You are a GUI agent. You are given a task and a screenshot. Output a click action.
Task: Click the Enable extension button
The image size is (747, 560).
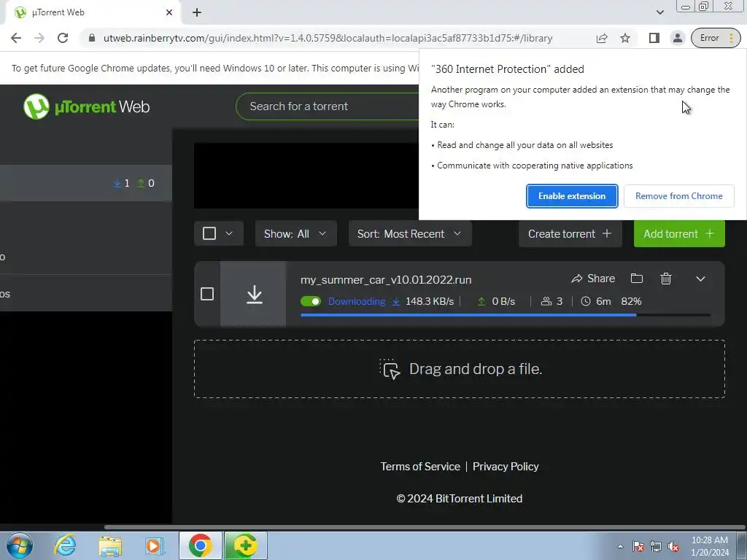[x=572, y=196]
